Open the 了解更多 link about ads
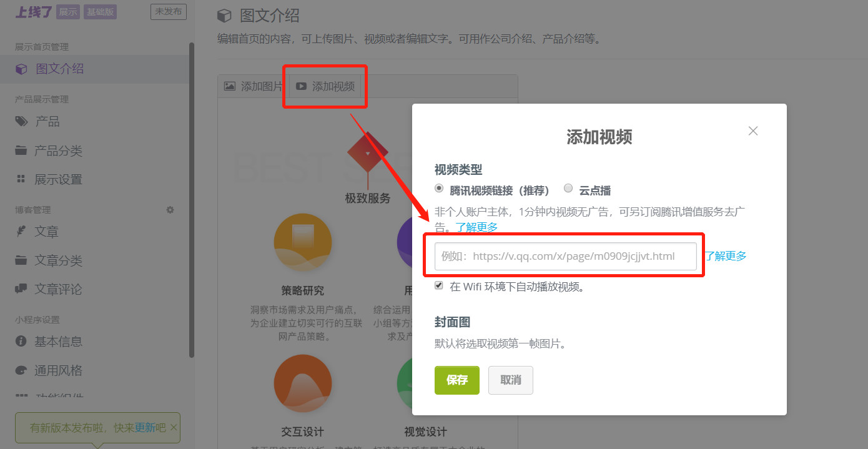The image size is (868, 449). pyautogui.click(x=476, y=227)
